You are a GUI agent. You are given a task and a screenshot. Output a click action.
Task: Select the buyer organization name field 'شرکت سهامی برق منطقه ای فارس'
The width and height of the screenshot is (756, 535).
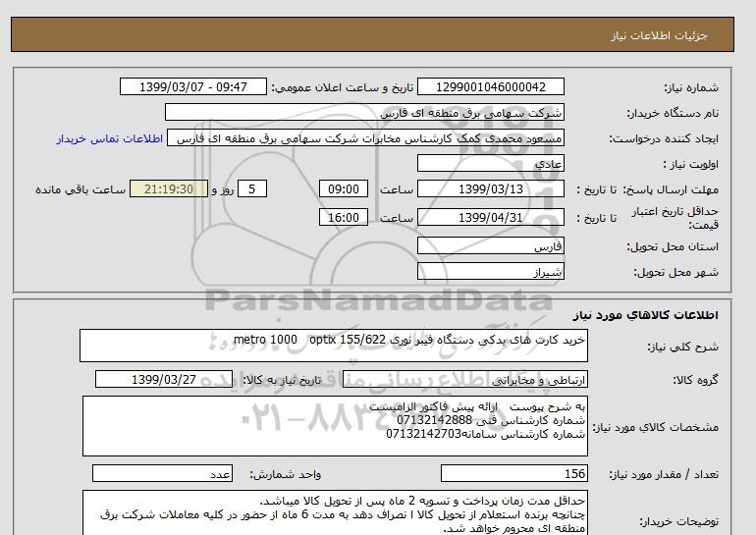tap(364, 112)
